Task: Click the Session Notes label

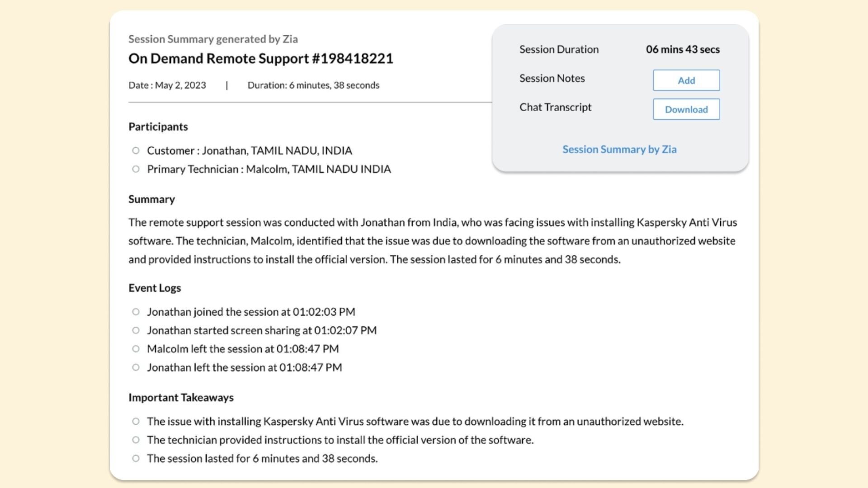Action: pos(552,79)
